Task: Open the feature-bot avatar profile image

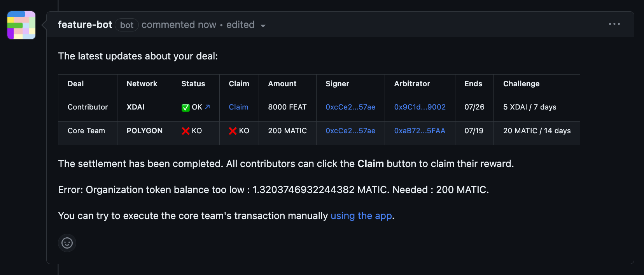Action: tap(21, 25)
